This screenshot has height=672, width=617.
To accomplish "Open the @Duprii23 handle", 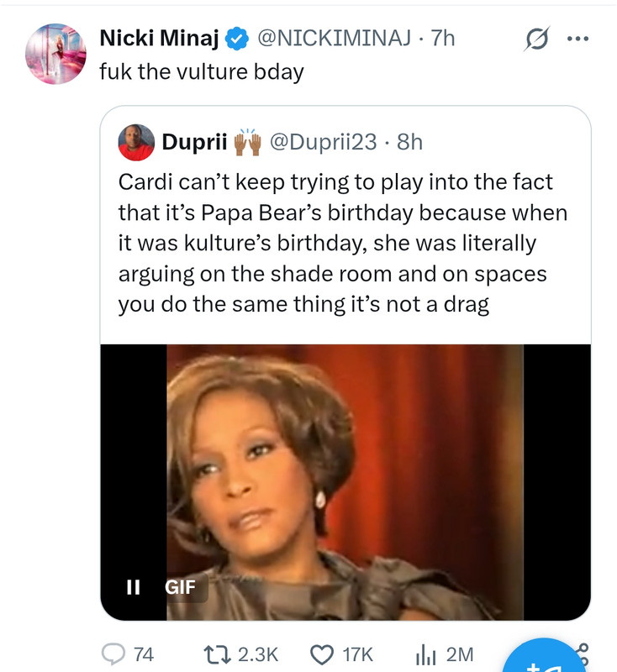I will tap(323, 142).
